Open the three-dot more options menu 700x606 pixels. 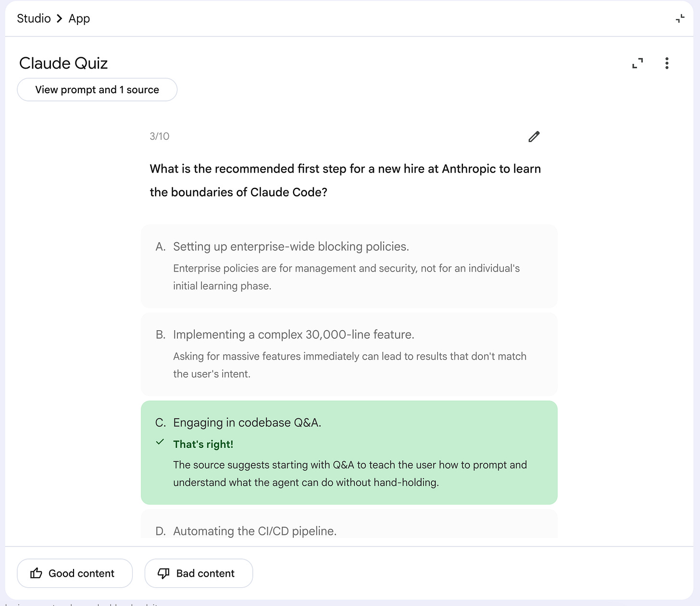click(667, 63)
